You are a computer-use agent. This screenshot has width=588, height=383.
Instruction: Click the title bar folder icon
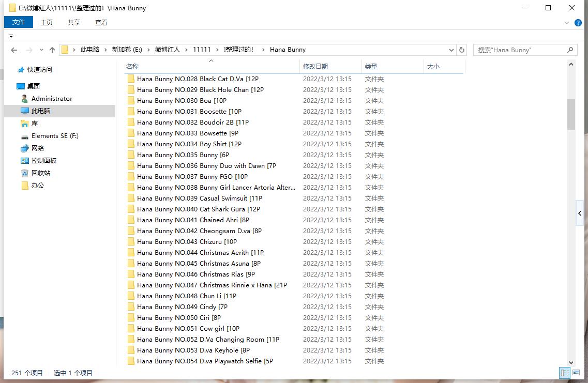tap(12, 8)
